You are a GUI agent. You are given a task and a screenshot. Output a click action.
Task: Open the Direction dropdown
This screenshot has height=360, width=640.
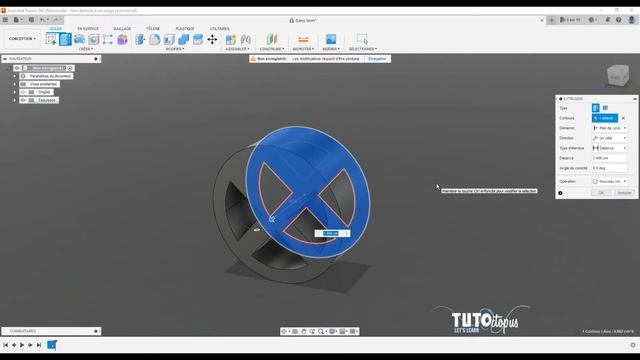pyautogui.click(x=609, y=138)
